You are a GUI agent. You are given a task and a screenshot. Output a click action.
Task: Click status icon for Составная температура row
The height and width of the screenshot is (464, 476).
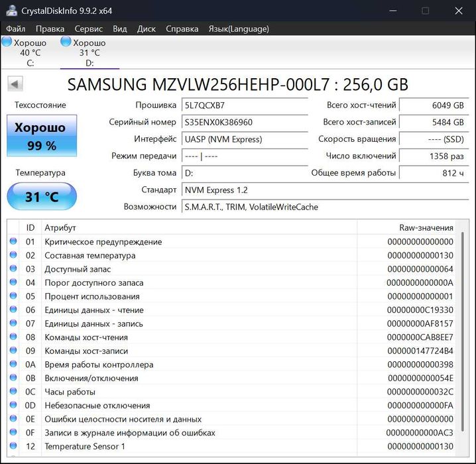13,255
